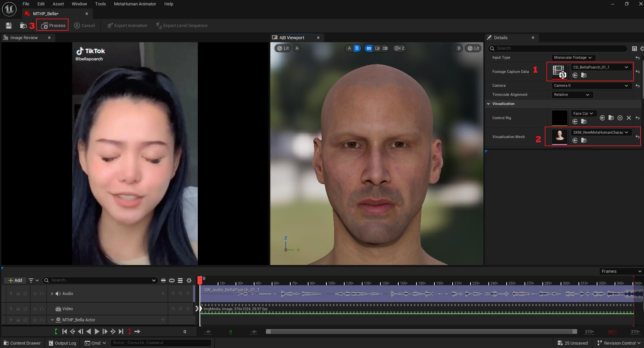Click the Browse to asset icon in the toolbar
Viewport: 644px width, 348px height.
click(23, 26)
